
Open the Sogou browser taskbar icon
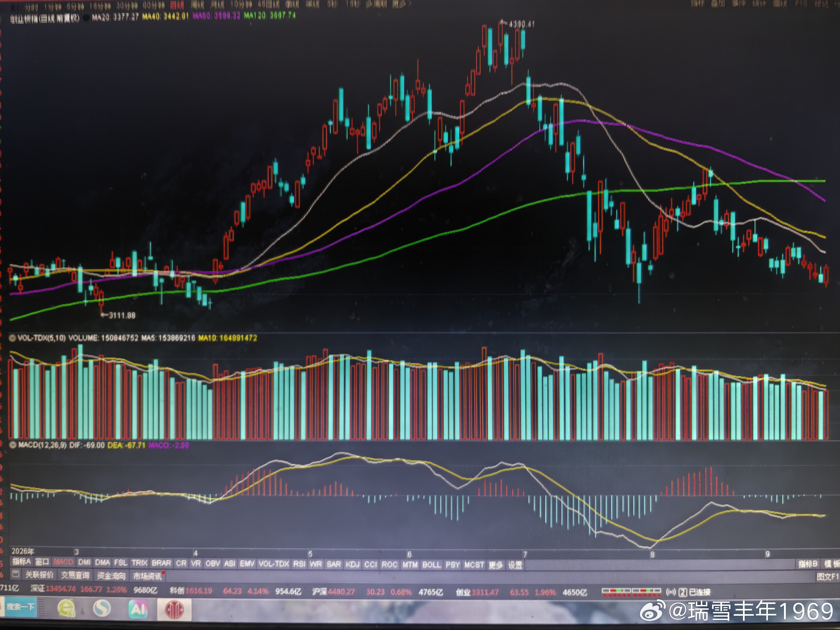tap(102, 609)
